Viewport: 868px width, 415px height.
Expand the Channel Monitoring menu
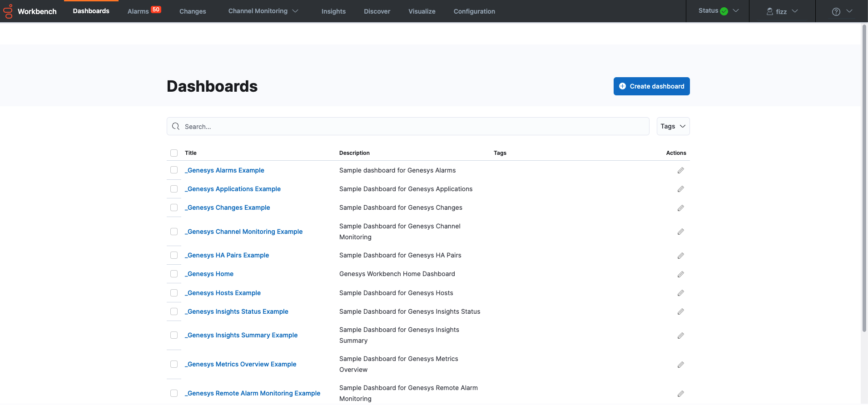click(x=263, y=11)
